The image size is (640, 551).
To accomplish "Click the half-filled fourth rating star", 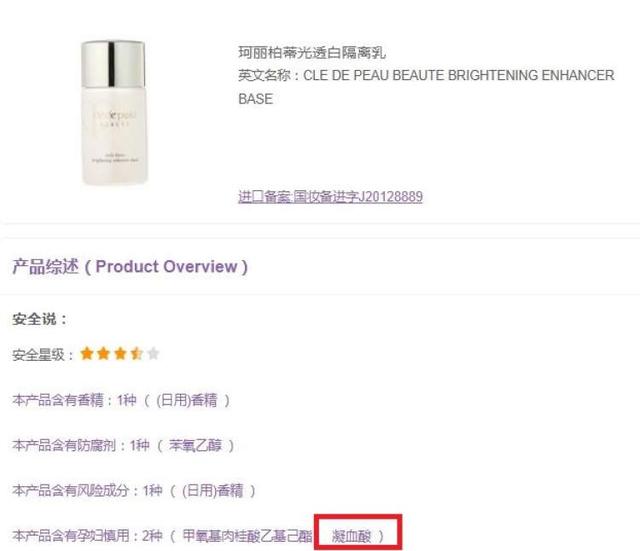I will 136,353.
